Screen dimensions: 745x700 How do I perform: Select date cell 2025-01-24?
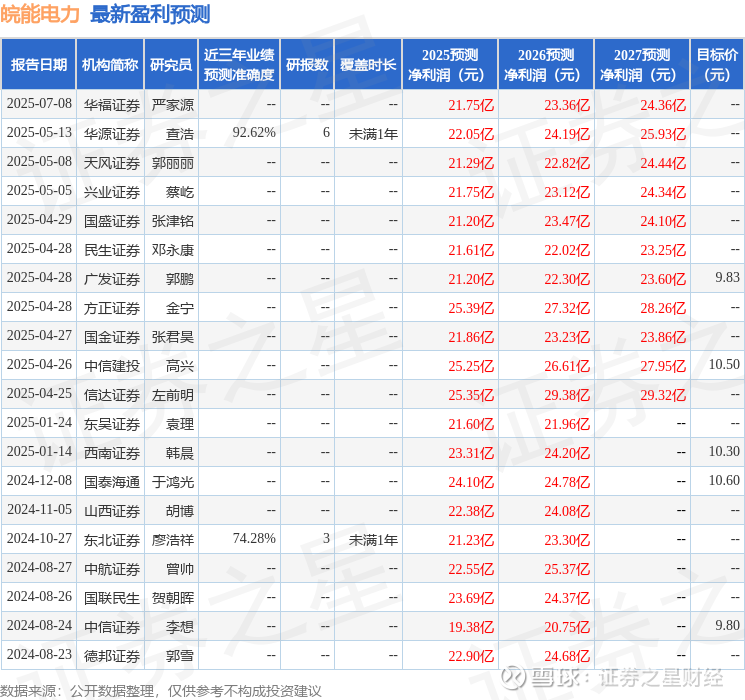click(39, 422)
